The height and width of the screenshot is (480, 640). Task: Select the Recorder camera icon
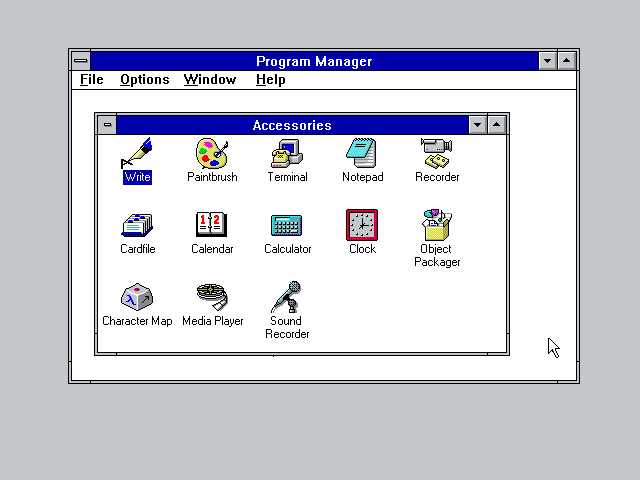[437, 154]
